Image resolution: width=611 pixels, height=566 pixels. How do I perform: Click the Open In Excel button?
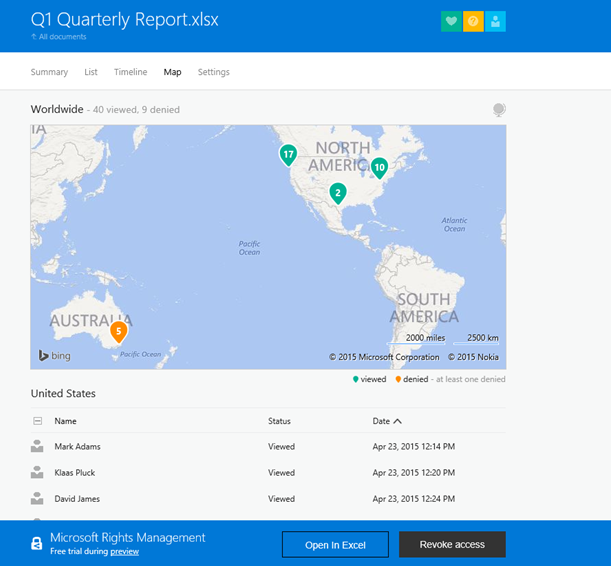334,545
